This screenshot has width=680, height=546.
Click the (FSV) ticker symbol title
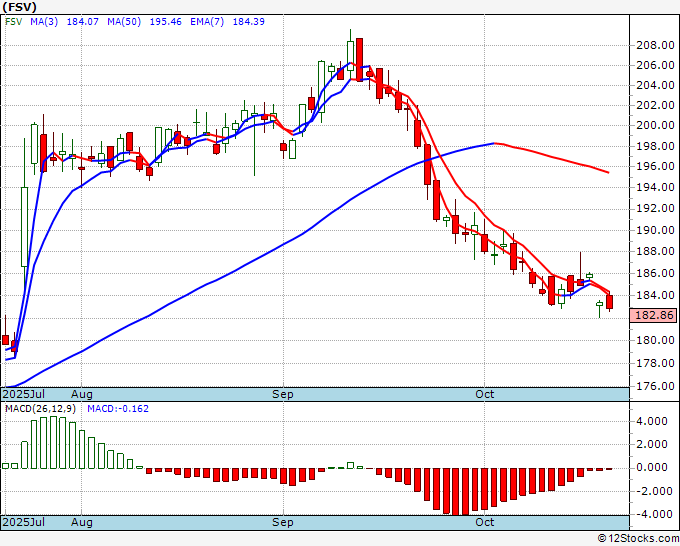[x=19, y=6]
